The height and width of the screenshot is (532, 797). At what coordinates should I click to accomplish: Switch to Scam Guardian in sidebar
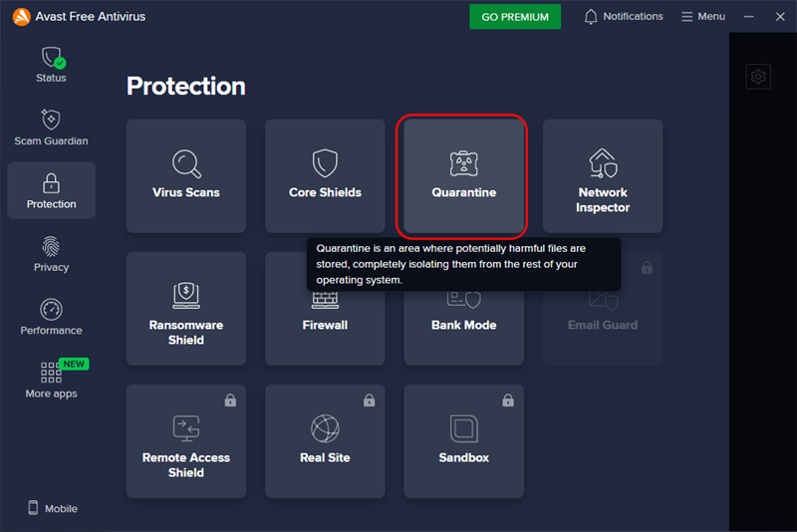pos(51,128)
